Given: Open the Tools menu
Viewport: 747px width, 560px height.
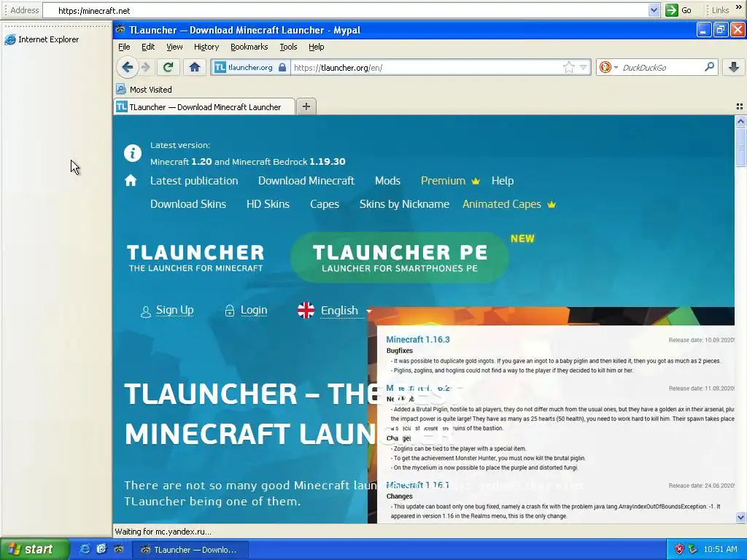Looking at the screenshot, I should click(288, 47).
